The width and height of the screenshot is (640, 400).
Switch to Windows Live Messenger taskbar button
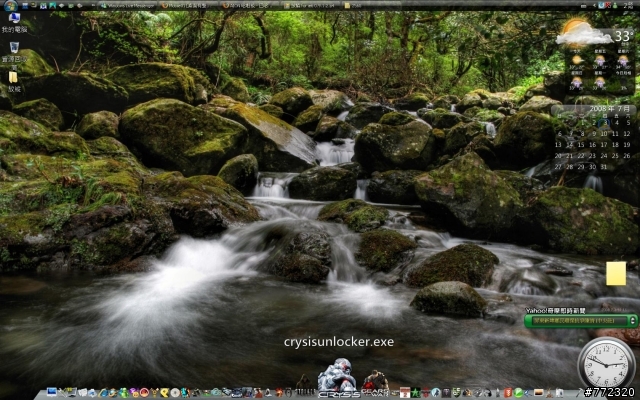(128, 6)
